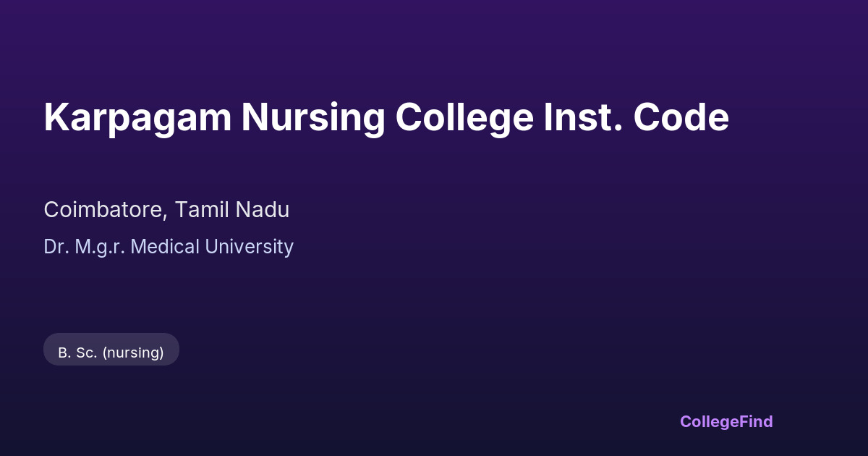Click the word "Tamil" in the location
The image size is (868, 456).
click(x=202, y=210)
